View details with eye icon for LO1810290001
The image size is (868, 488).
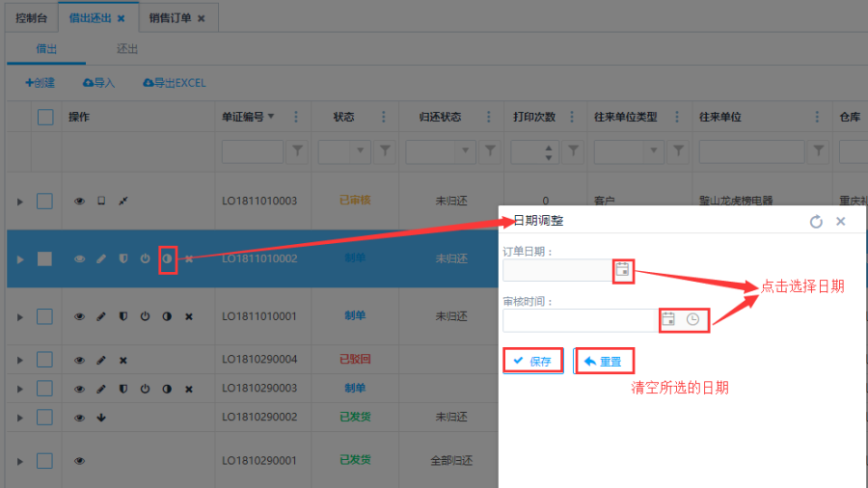(x=80, y=461)
